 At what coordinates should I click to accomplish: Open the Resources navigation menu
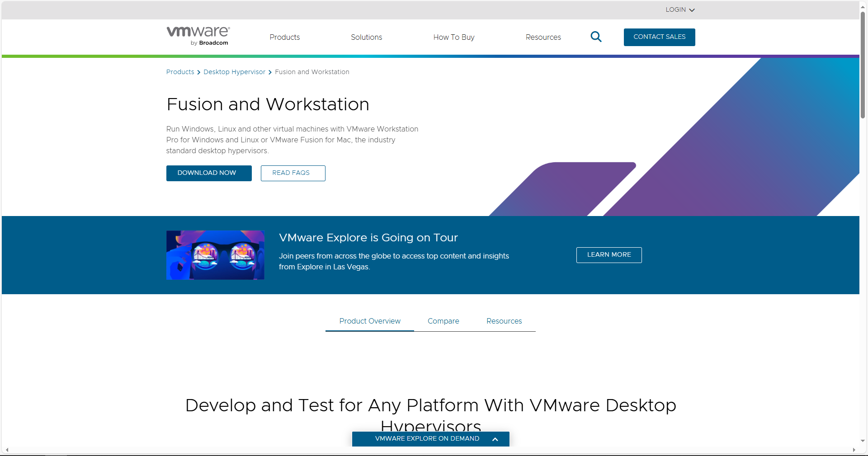pos(543,37)
